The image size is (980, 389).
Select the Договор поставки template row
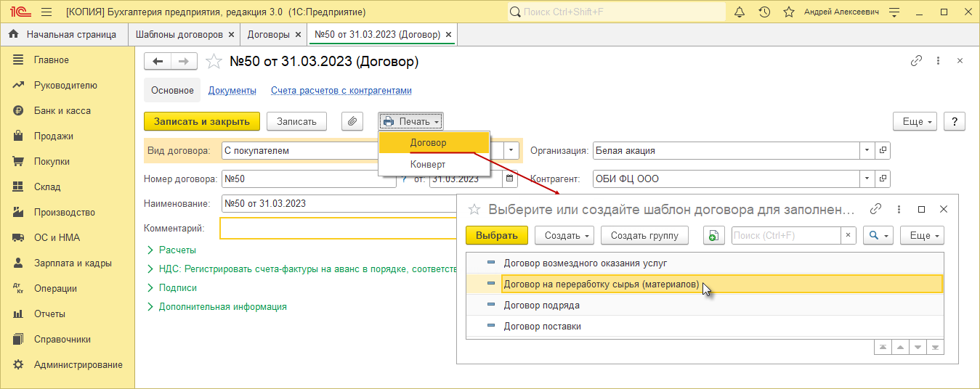click(542, 327)
